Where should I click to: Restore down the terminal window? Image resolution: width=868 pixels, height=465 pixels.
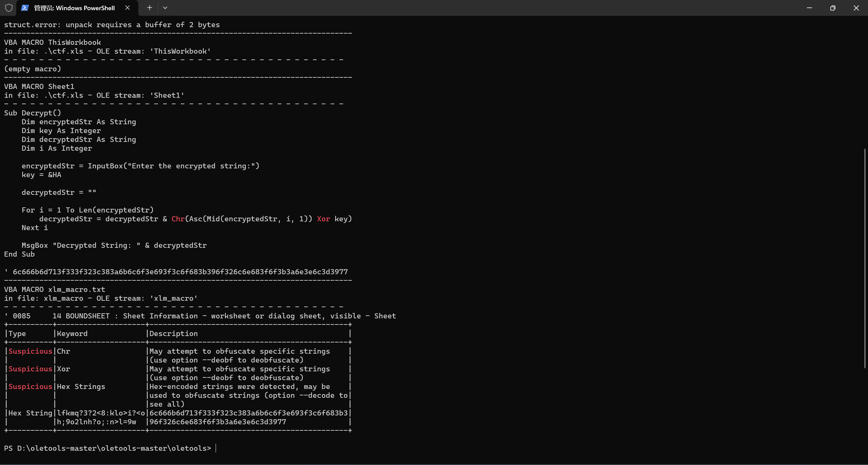click(x=833, y=8)
